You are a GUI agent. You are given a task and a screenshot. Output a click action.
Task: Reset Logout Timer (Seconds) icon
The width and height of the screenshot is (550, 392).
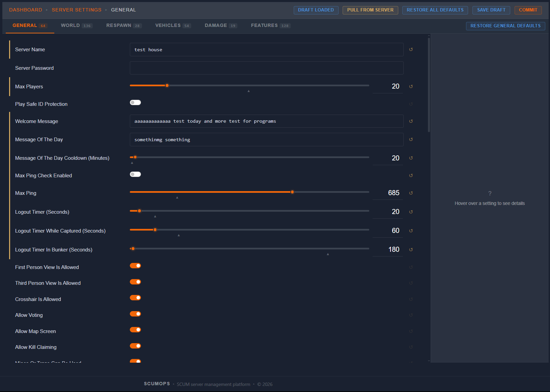[x=411, y=212]
